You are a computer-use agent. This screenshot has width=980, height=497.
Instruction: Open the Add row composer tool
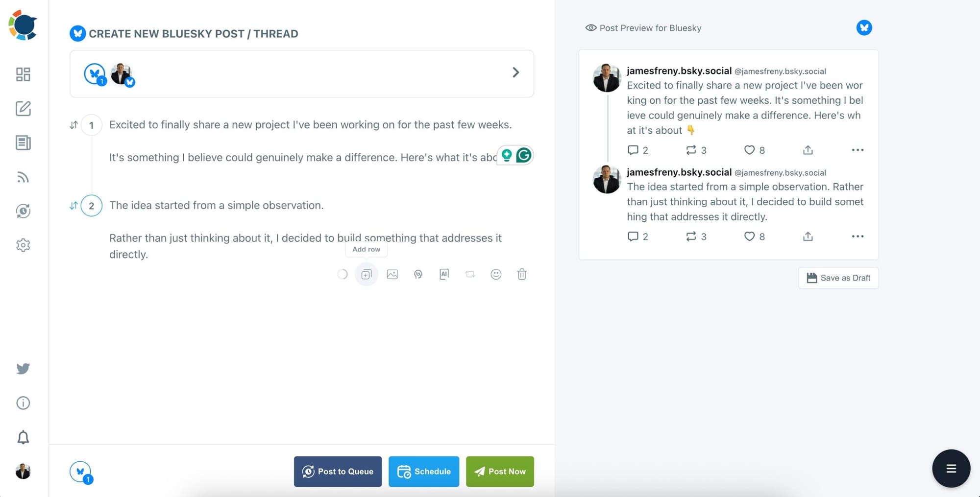click(366, 274)
